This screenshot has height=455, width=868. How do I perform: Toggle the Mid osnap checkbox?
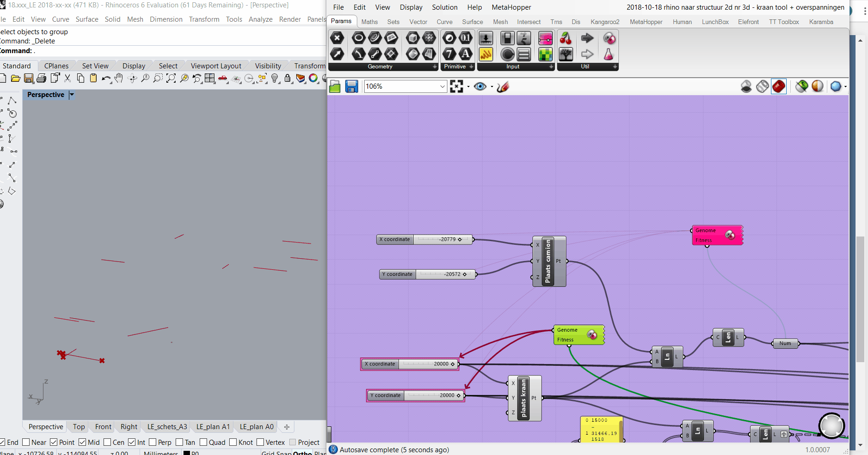pos(82,442)
